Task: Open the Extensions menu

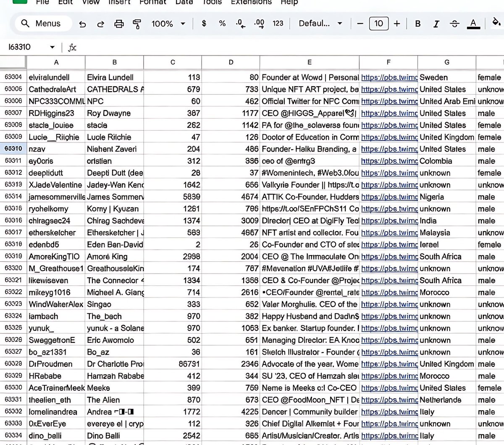Action: coord(252,2)
